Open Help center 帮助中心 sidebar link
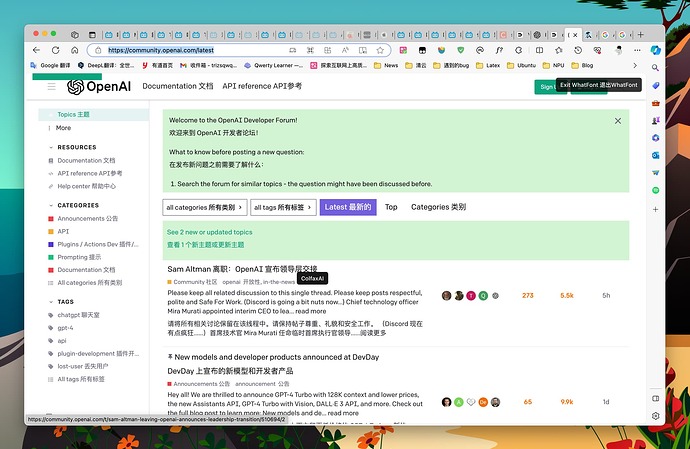This screenshot has width=690, height=449. tap(86, 186)
